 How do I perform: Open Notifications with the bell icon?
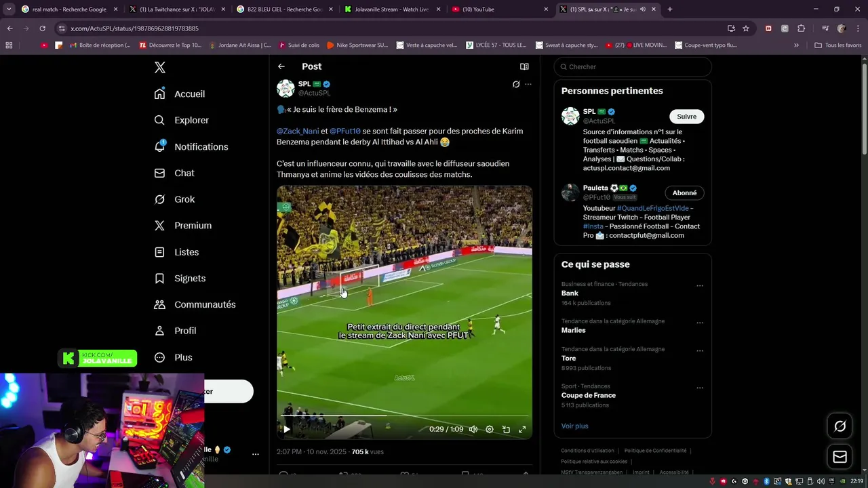pos(191,146)
